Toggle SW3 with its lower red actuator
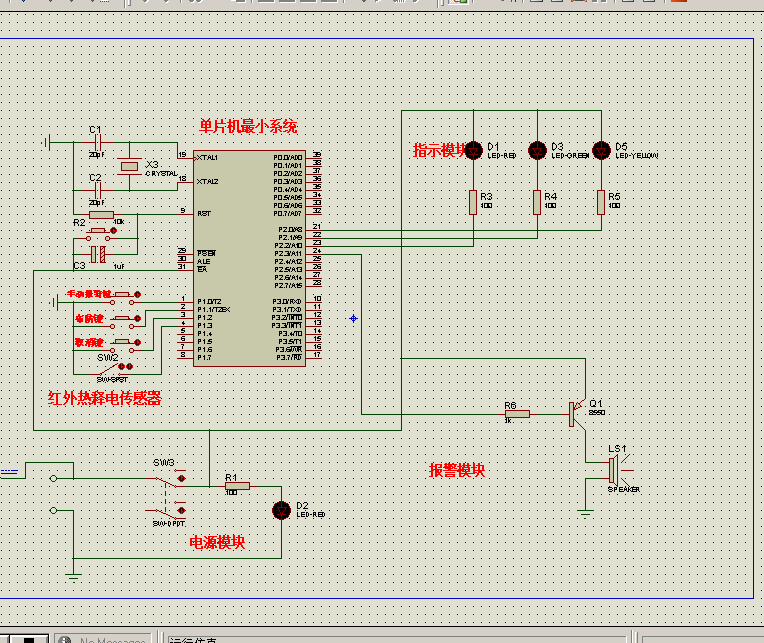This screenshot has width=764, height=643. [182, 511]
